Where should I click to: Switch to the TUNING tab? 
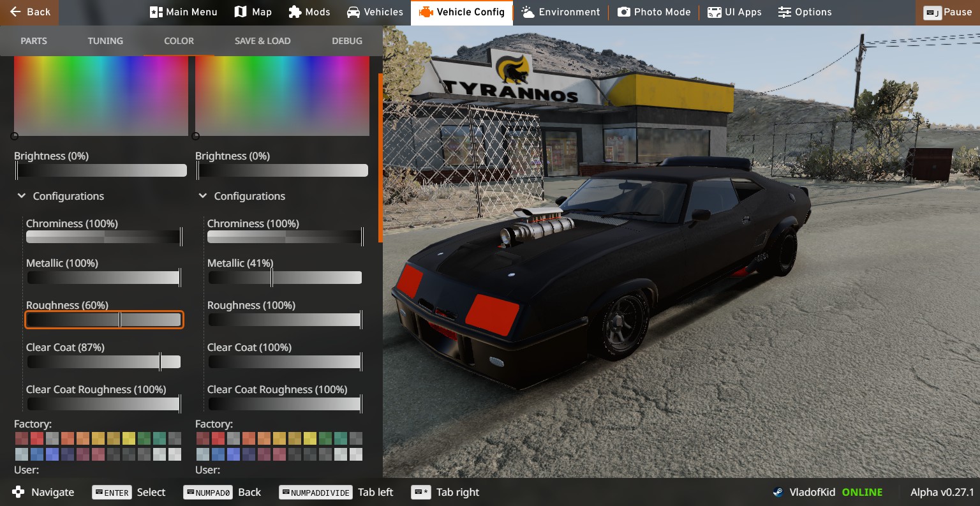click(105, 41)
